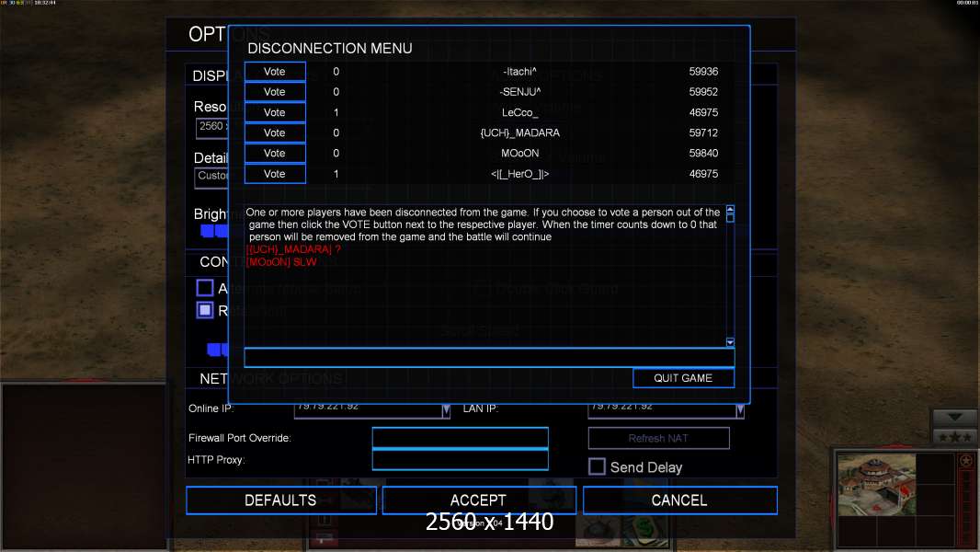The width and height of the screenshot is (980, 552).
Task: Adjust the Brightness slider
Action: pyautogui.click(x=214, y=230)
